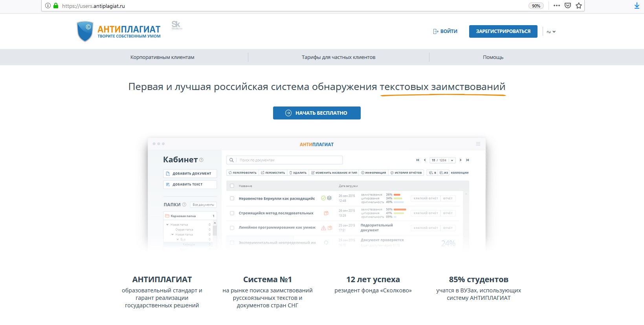
Task: Click the help question icon next to Кабинет
Action: pos(201,160)
